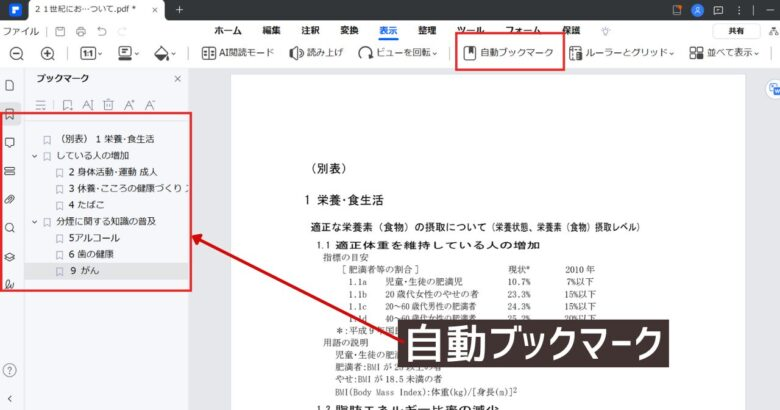780x410 pixels.
Task: Enable AI閲読モード reading mode
Action: [x=238, y=52]
